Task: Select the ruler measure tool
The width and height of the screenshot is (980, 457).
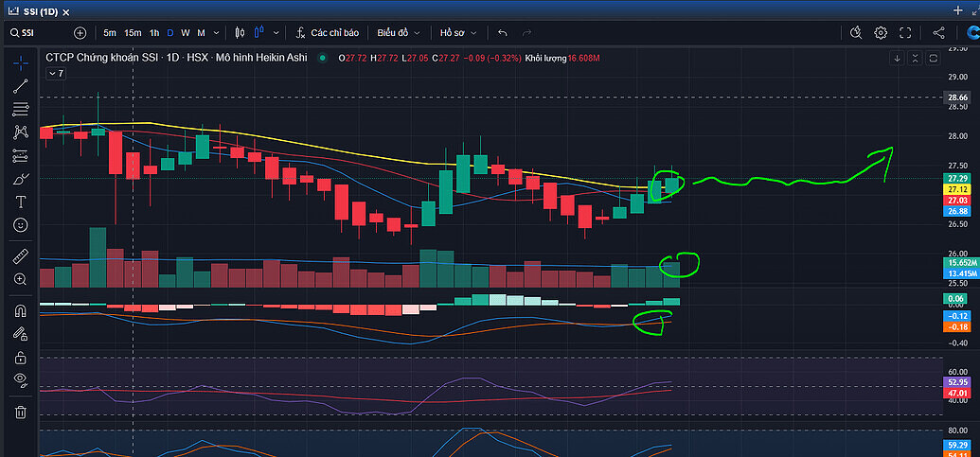Action: click(x=21, y=256)
